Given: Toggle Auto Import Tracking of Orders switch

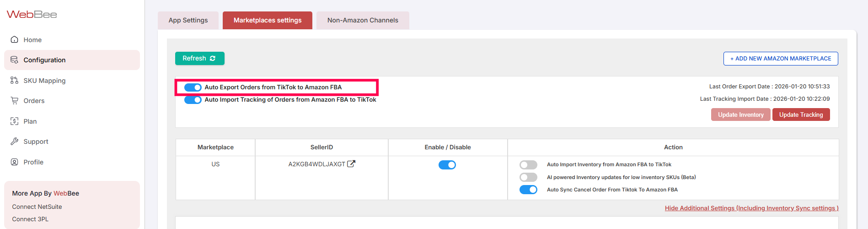Looking at the screenshot, I should coord(193,100).
